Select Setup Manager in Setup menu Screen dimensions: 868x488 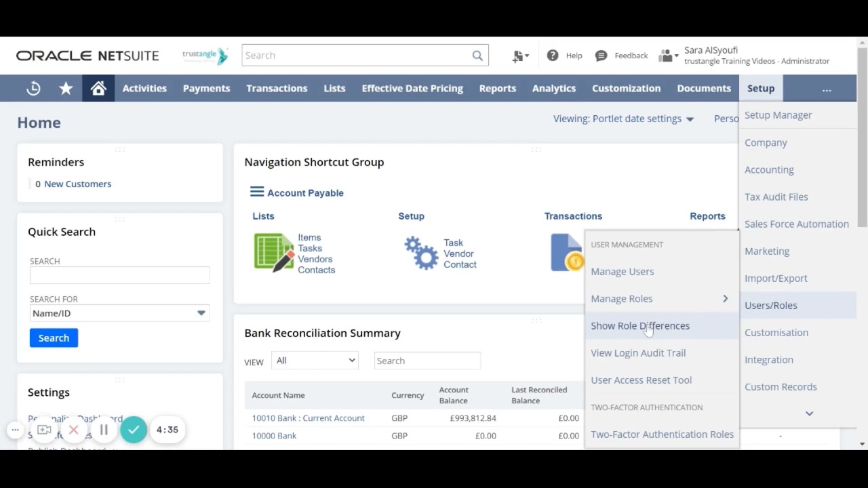pyautogui.click(x=797, y=115)
